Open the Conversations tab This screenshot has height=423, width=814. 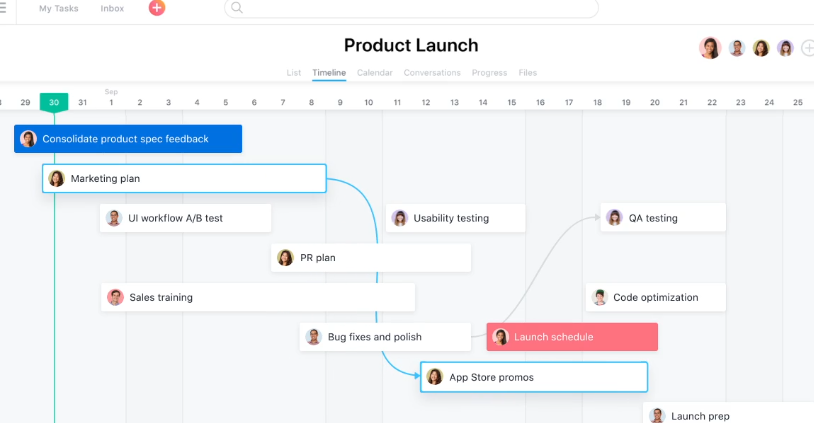[432, 73]
